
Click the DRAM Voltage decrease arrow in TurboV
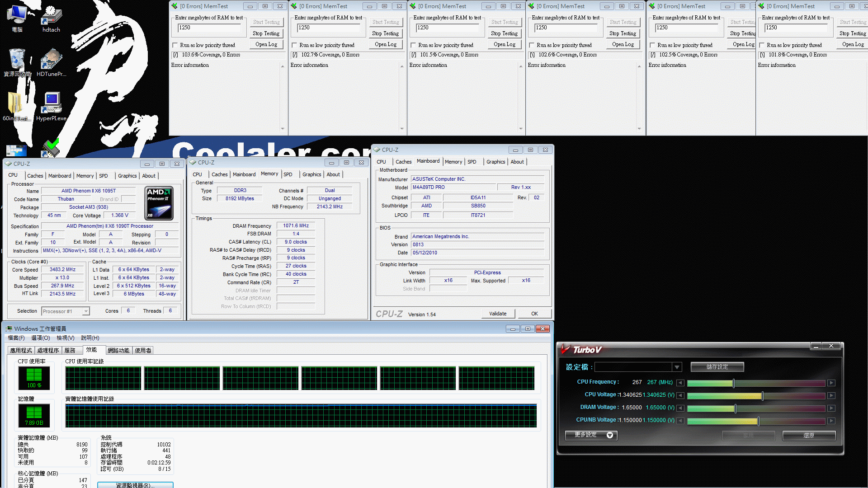click(x=680, y=408)
